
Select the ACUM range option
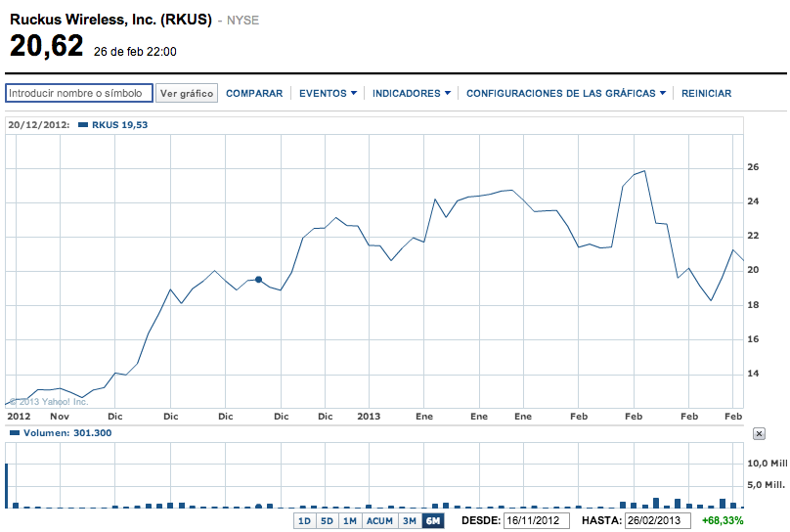click(379, 521)
